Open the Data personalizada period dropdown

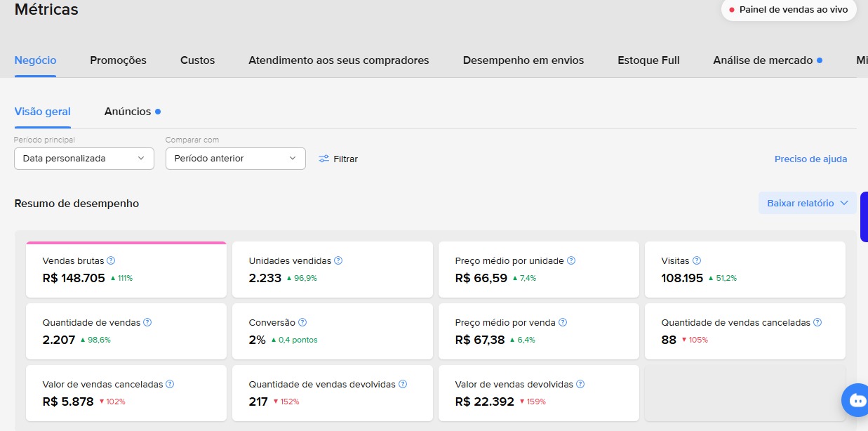[84, 159]
